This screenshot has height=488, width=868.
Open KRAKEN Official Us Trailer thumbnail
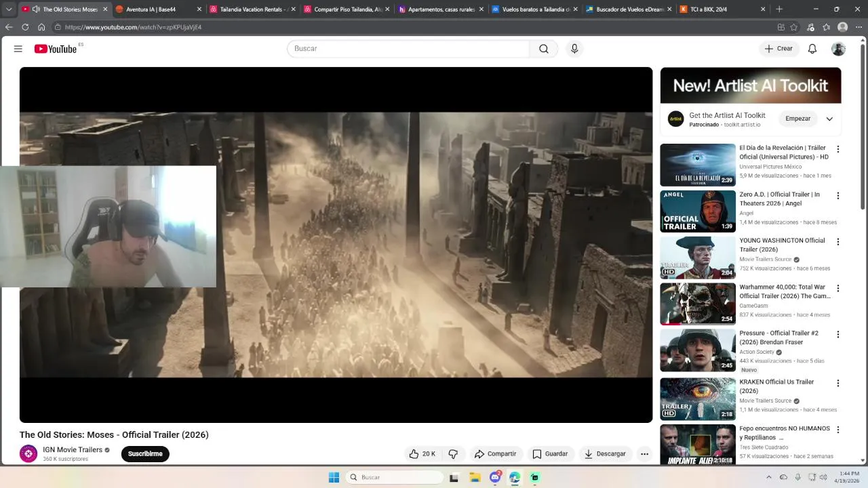pos(698,399)
